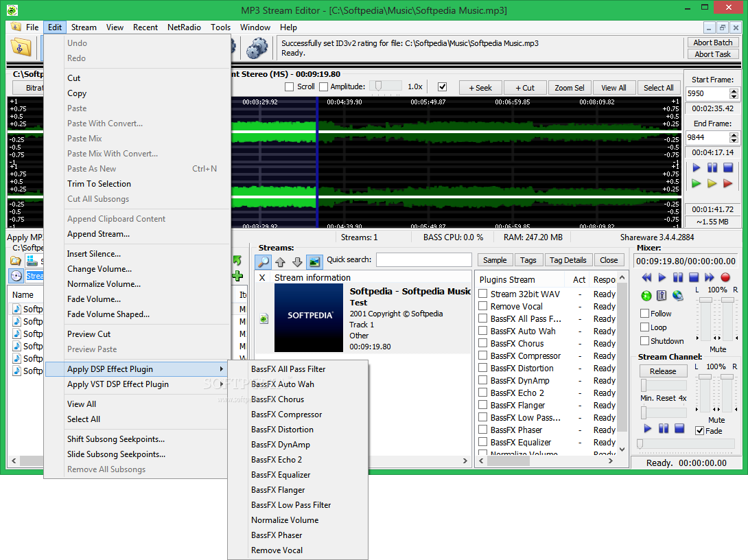Play selection with the blue play icon

coord(697,167)
